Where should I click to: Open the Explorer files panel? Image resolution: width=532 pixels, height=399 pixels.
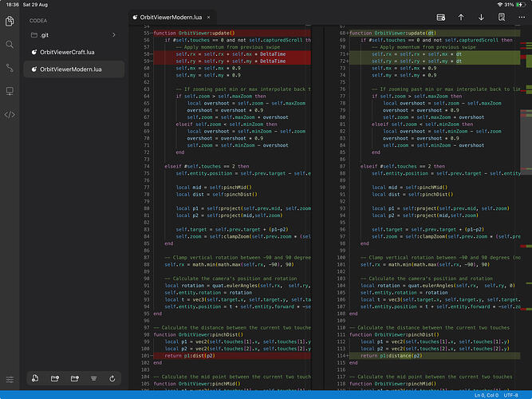10,21
